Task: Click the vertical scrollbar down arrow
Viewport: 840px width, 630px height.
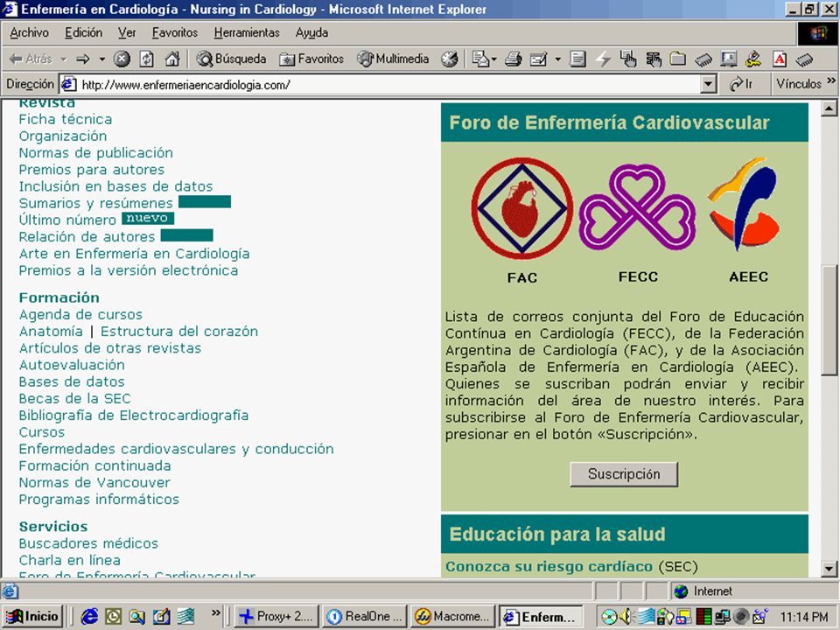Action: 829,569
